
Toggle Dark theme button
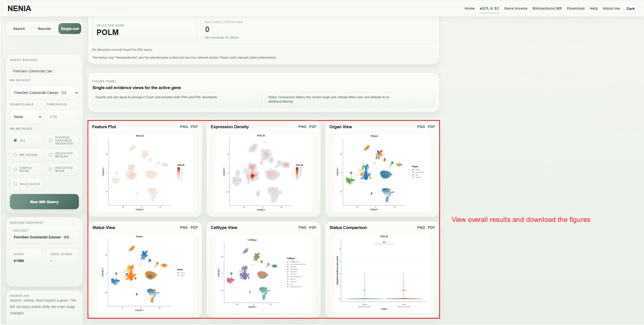pyautogui.click(x=630, y=9)
